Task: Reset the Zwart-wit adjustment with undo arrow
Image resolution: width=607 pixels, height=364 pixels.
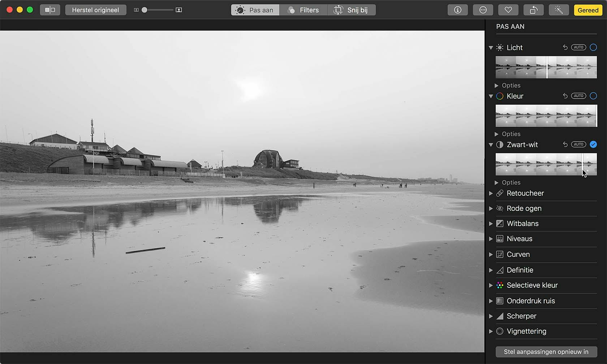Action: [565, 144]
